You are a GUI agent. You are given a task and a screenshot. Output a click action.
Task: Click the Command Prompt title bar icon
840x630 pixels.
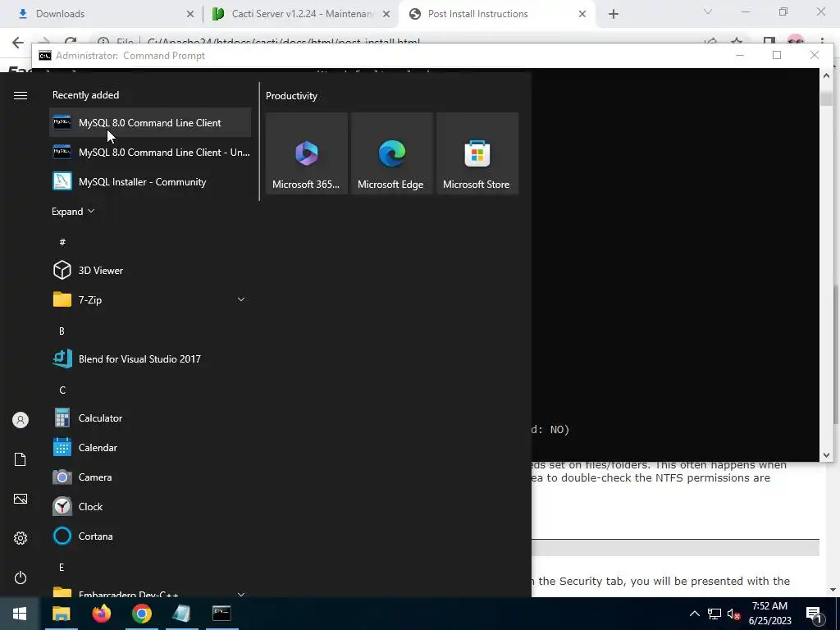45,56
